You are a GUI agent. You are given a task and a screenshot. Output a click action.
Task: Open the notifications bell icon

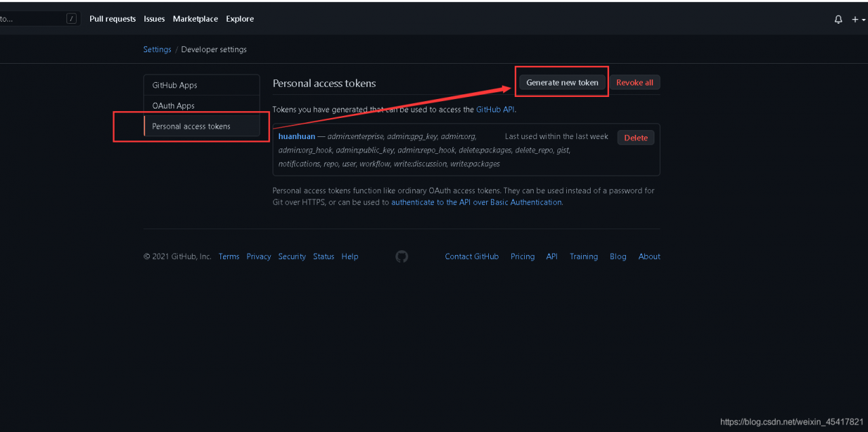coord(838,19)
